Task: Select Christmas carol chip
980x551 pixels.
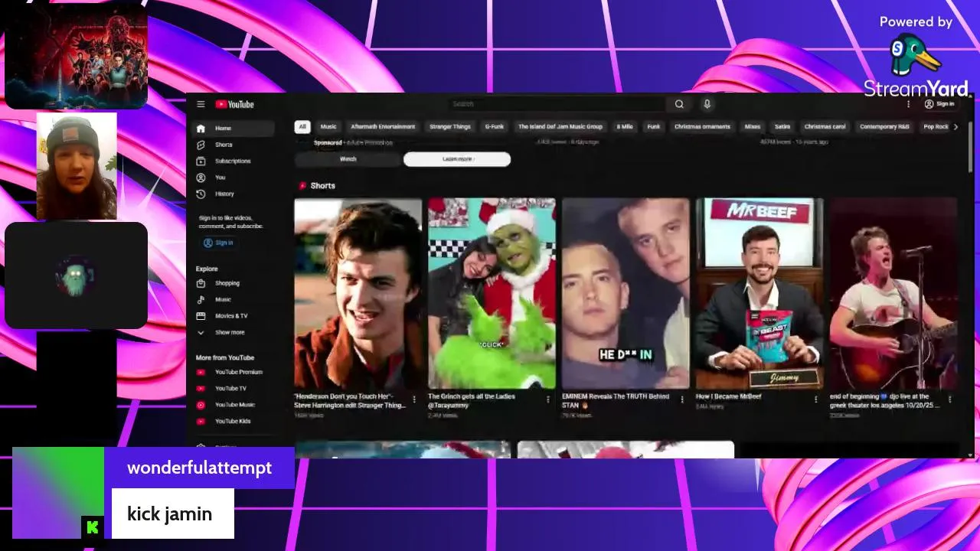Action: click(825, 126)
